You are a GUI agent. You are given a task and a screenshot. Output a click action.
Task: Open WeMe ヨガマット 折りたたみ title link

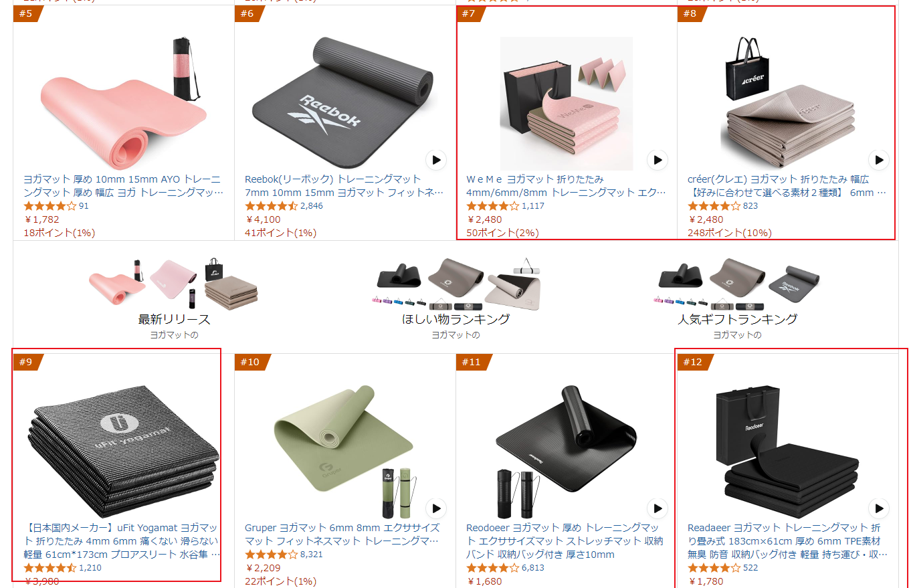point(567,185)
